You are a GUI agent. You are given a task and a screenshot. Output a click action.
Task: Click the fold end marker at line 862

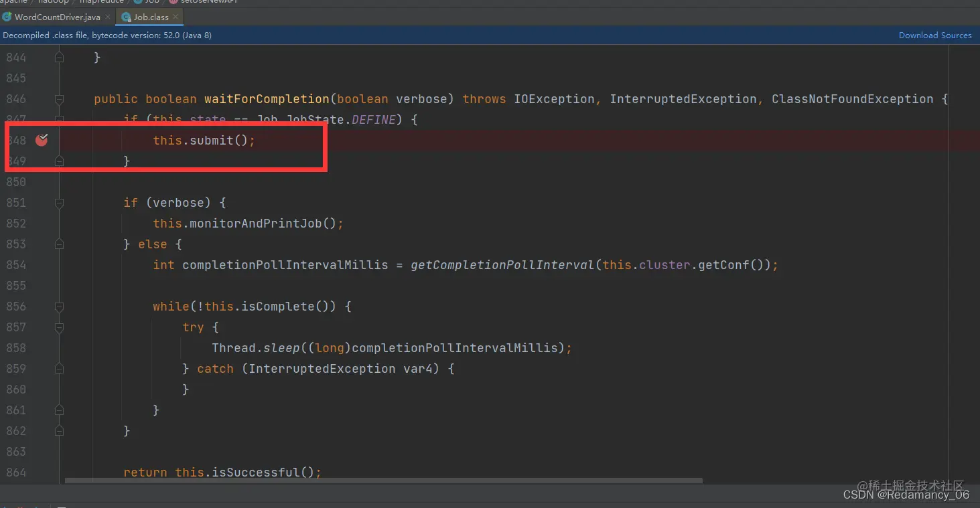[59, 431]
